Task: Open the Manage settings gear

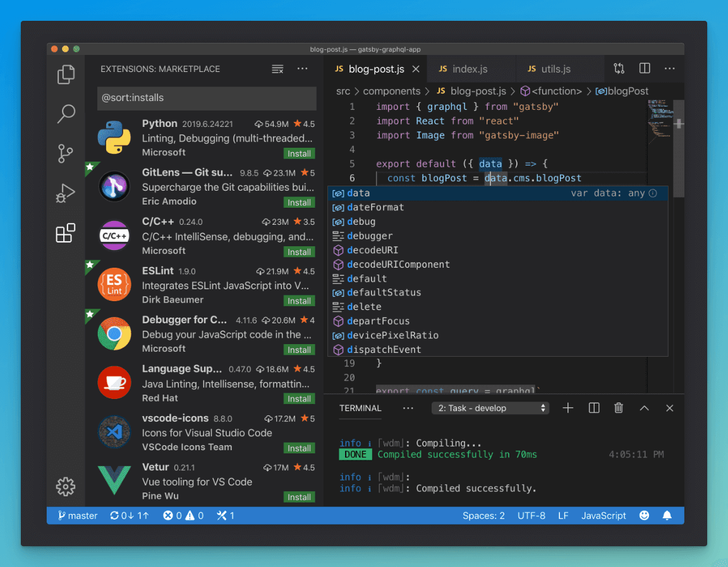Action: [66, 486]
